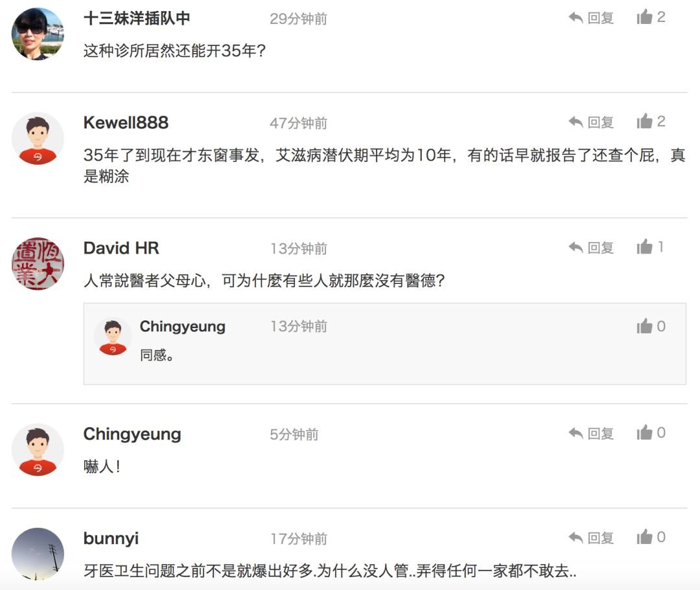Like the comment by 十三妹洋插队中
Viewport: 700px width, 590px height.
pos(644,18)
